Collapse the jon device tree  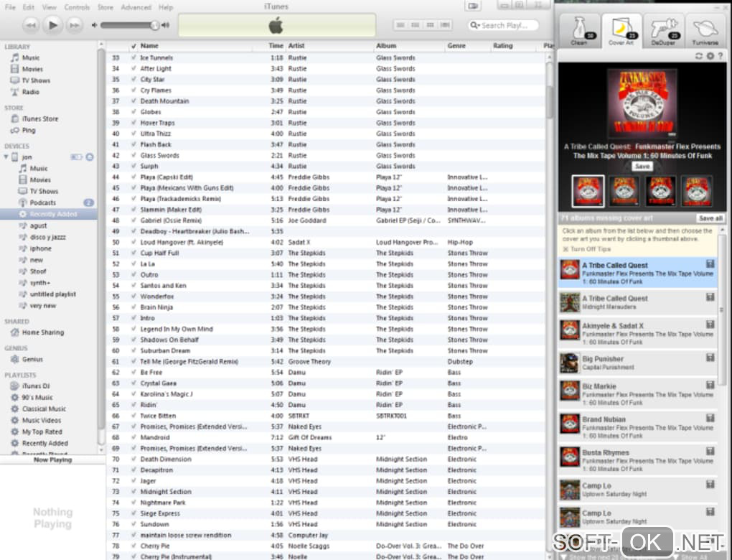point(6,157)
